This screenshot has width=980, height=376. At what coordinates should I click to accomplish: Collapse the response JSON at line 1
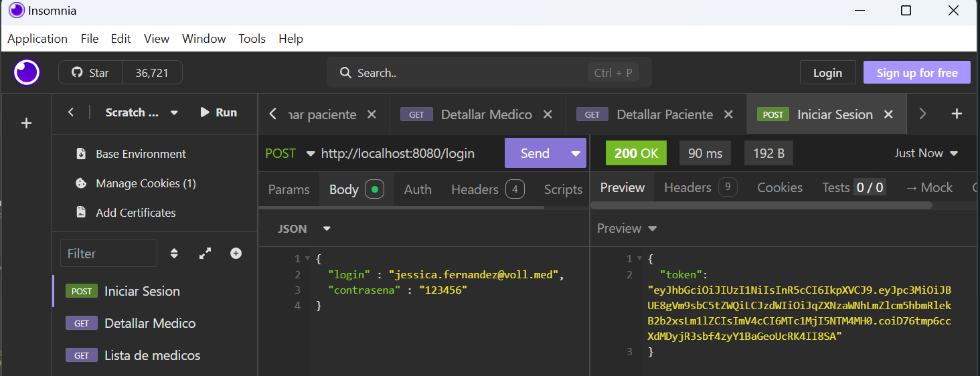[639, 258]
